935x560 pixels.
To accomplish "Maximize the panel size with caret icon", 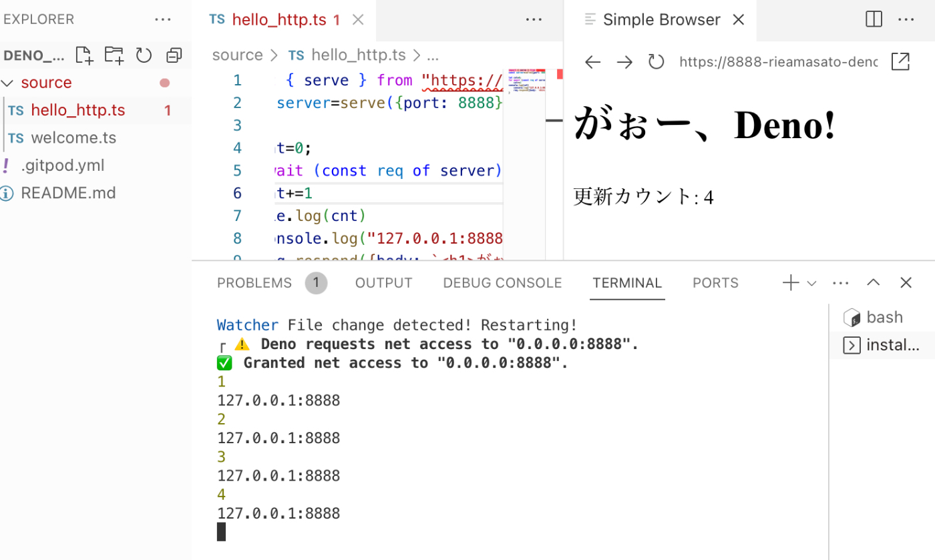I will click(874, 283).
